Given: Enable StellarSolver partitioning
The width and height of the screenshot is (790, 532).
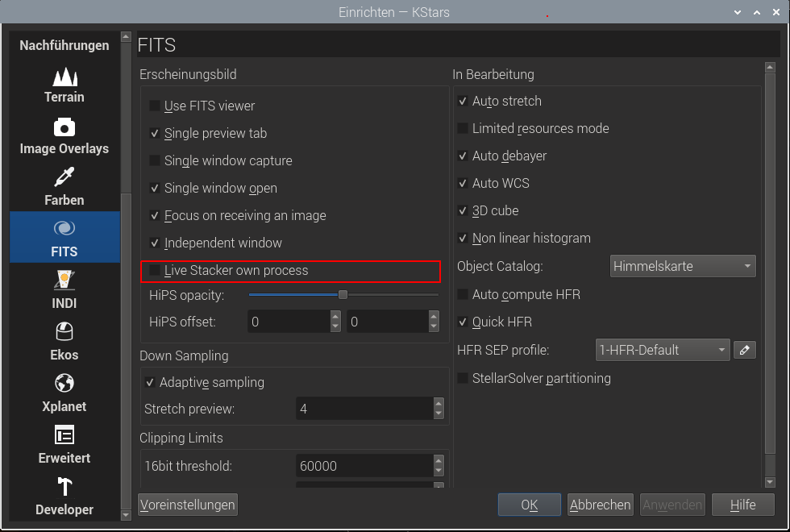Looking at the screenshot, I should click(x=463, y=378).
